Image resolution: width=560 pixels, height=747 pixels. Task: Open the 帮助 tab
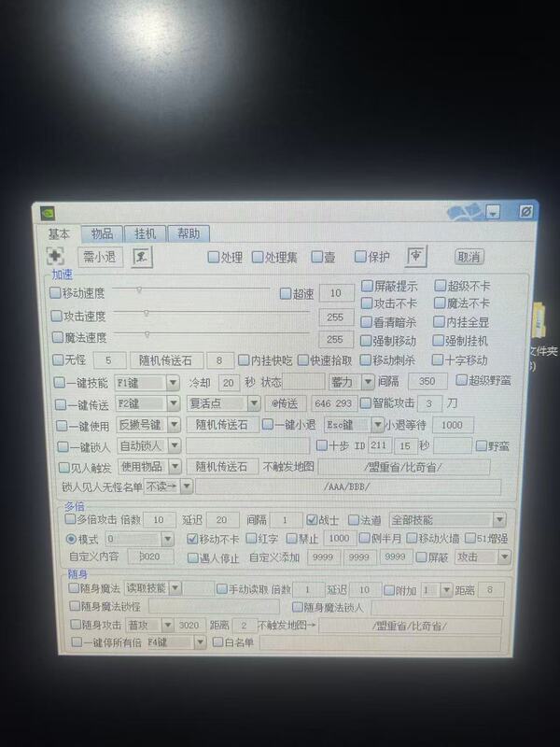pos(189,233)
